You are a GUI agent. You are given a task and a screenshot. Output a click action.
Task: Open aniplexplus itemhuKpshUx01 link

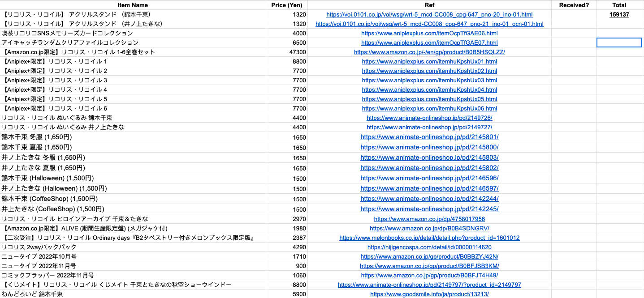429,62
